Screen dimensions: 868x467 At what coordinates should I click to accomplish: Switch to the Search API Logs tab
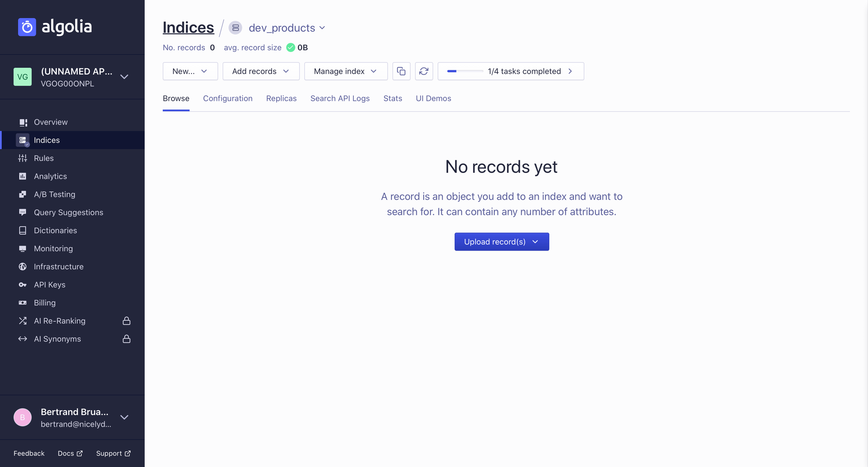click(x=340, y=98)
